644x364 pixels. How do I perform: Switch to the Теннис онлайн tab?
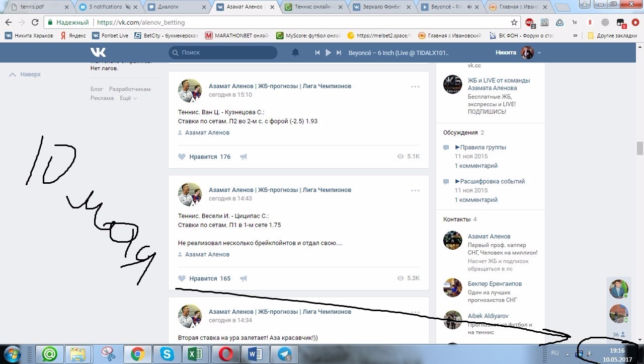(312, 7)
